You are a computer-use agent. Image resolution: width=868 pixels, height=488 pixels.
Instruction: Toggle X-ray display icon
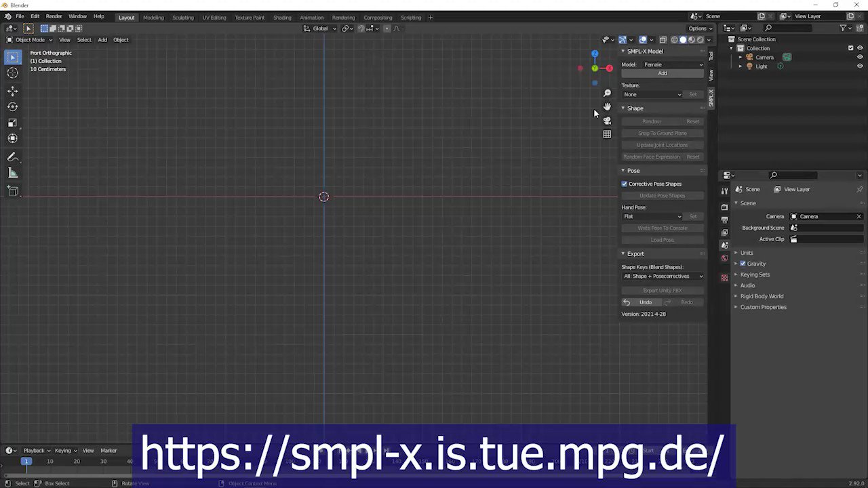[663, 39]
